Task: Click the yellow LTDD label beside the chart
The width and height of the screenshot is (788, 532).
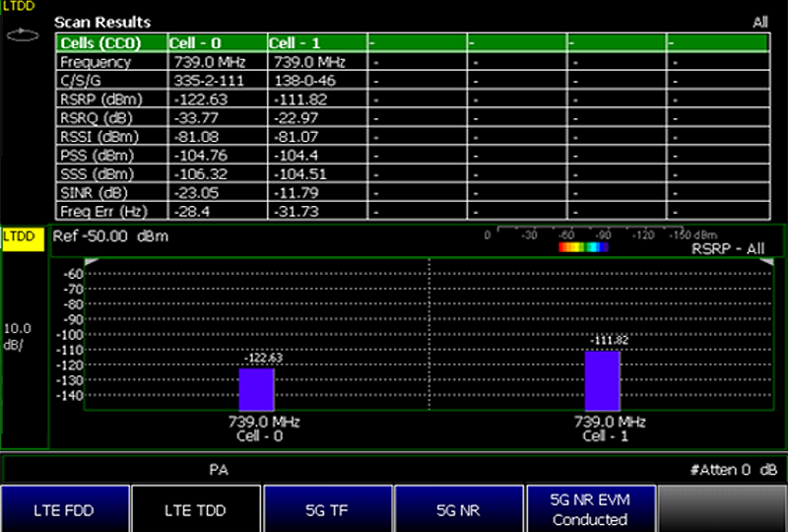Action: pos(22,238)
